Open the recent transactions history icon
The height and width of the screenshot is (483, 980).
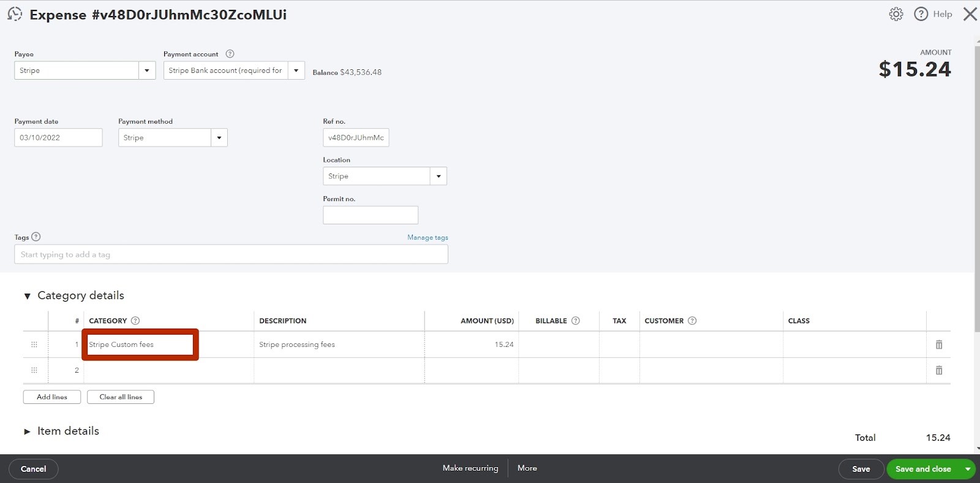coord(15,14)
